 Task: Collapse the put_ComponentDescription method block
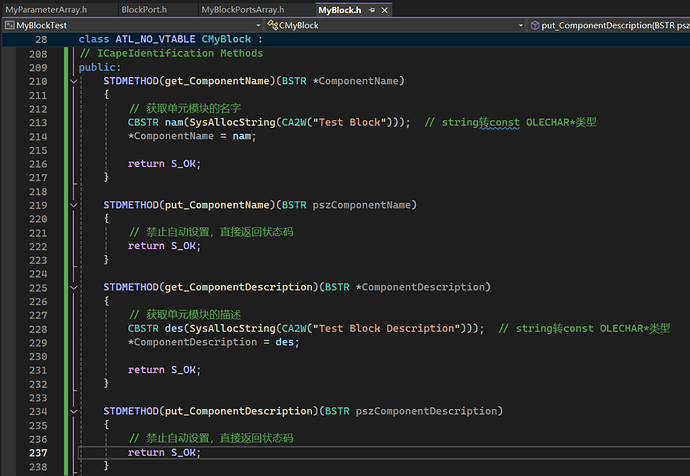click(73, 412)
